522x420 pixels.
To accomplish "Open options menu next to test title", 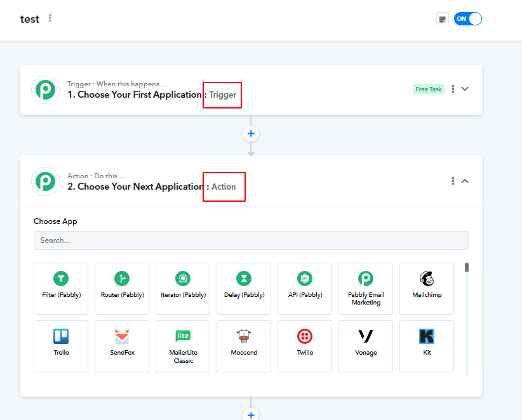I will [x=50, y=18].
